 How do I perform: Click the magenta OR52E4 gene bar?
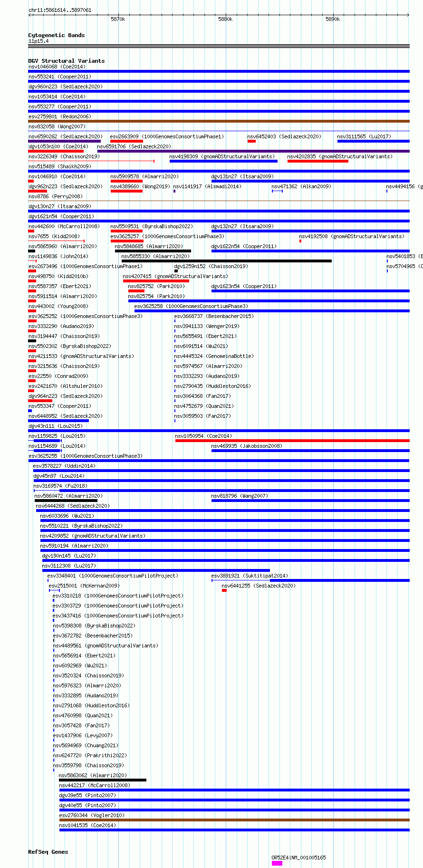[x=277, y=863]
